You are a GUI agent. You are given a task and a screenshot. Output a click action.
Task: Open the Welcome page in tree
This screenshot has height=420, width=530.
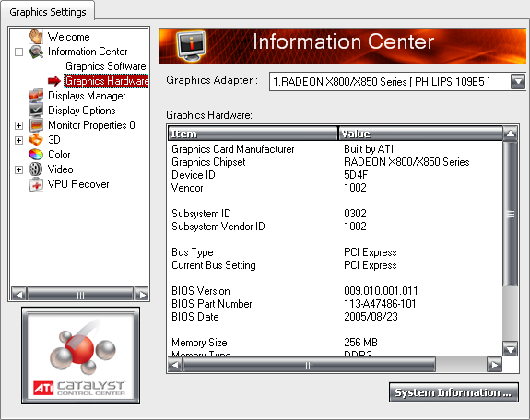(x=68, y=37)
